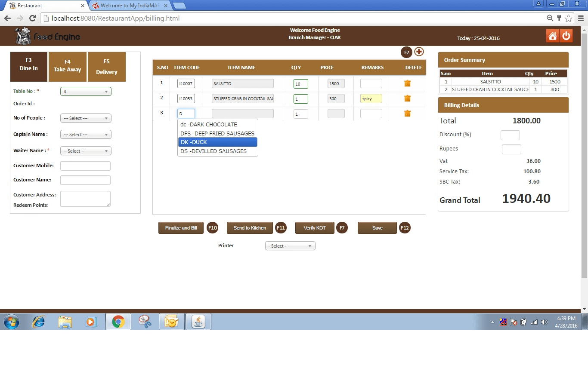Click the home icon in the header
This screenshot has height=371, width=588.
coord(552,36)
